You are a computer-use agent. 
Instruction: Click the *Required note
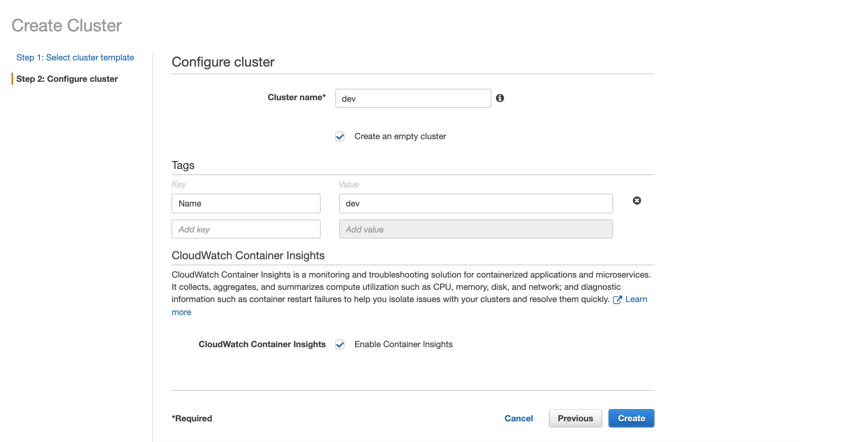pyautogui.click(x=192, y=418)
